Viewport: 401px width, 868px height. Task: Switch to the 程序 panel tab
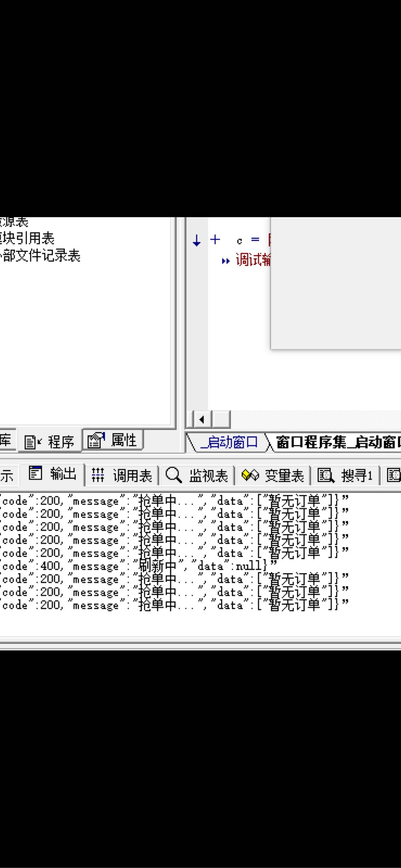(49, 442)
